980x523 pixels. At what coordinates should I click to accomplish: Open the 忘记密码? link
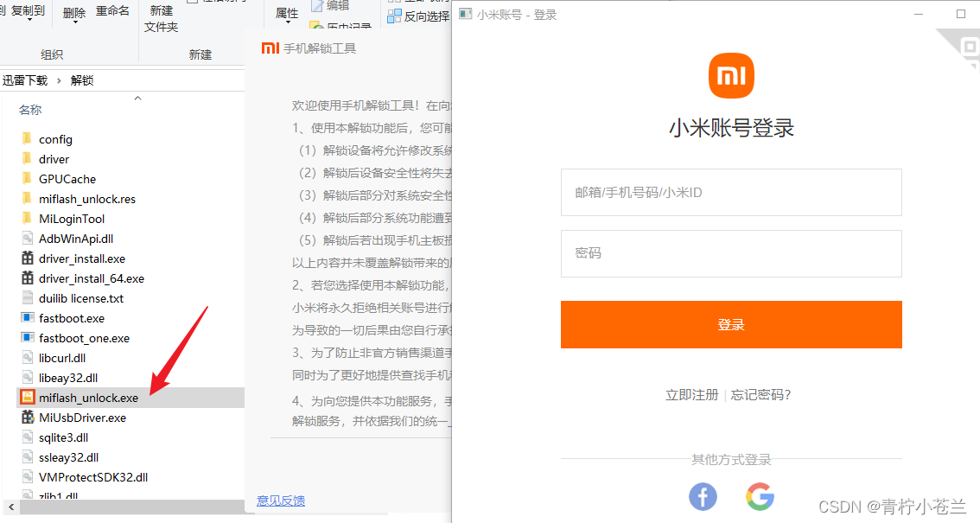(760, 395)
